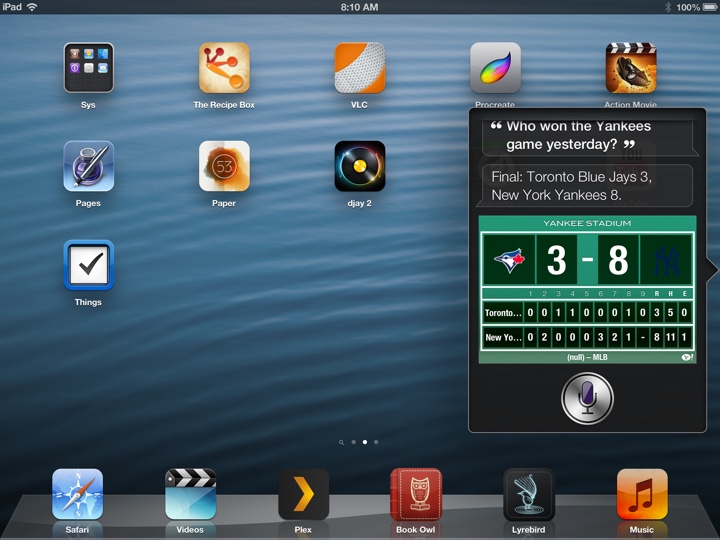Launch Lyrebird from the dock
Viewport: 720px width, 540px height.
529,494
